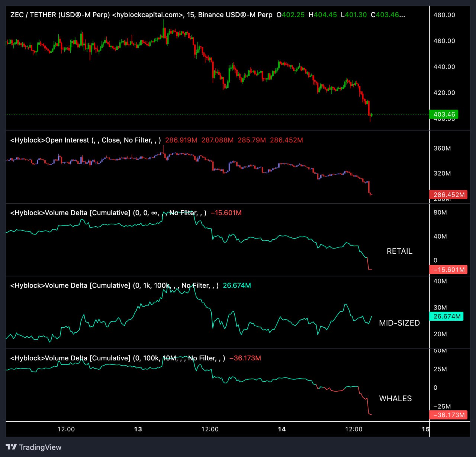Screen dimensions: 476x457
Task: Click date label 13 on time axis
Action: pos(138,430)
